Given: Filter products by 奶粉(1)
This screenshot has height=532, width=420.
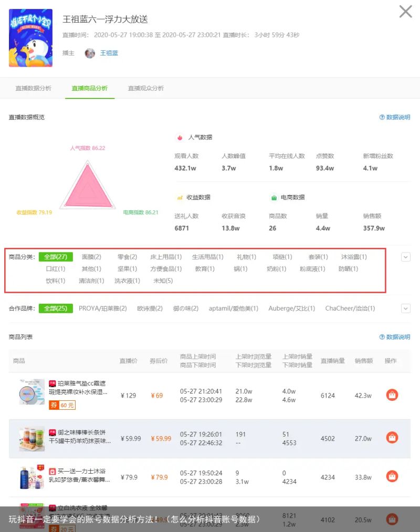Looking at the screenshot, I should point(276,269).
